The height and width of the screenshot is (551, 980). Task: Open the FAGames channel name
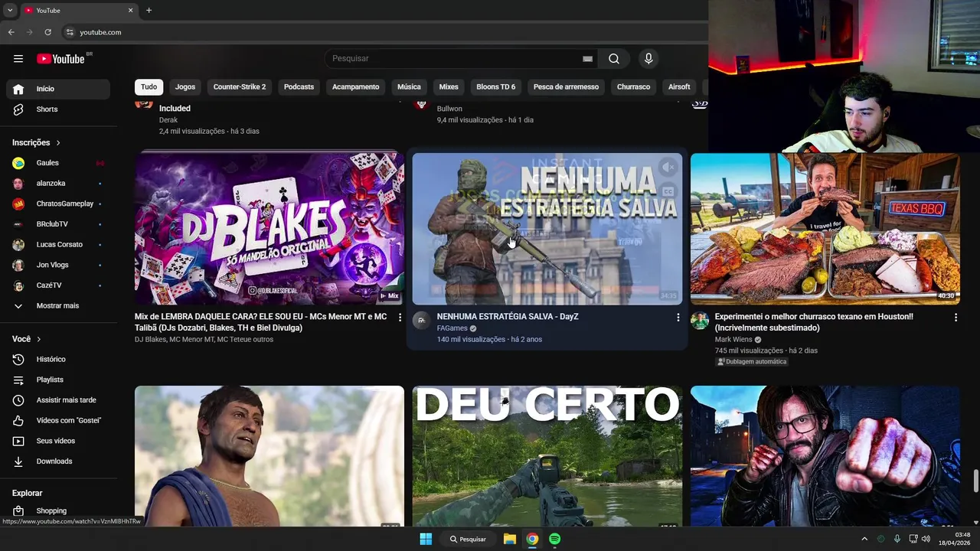coord(452,328)
